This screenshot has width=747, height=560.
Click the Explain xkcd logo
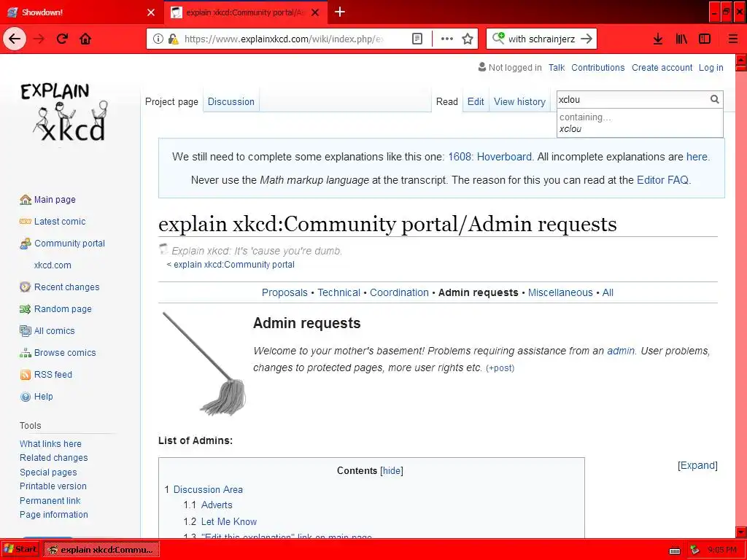click(x=64, y=113)
